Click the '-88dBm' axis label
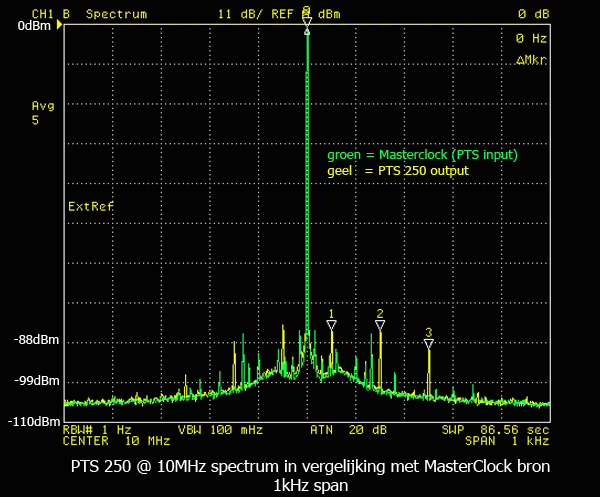This screenshot has height=497, width=600. (36, 340)
